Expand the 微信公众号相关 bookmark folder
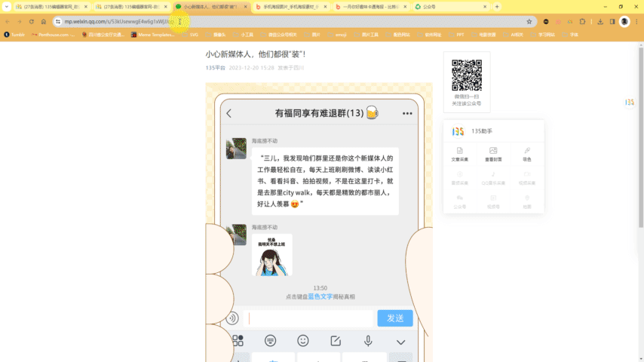Image resolution: width=644 pixels, height=362 pixels. tap(279, 35)
